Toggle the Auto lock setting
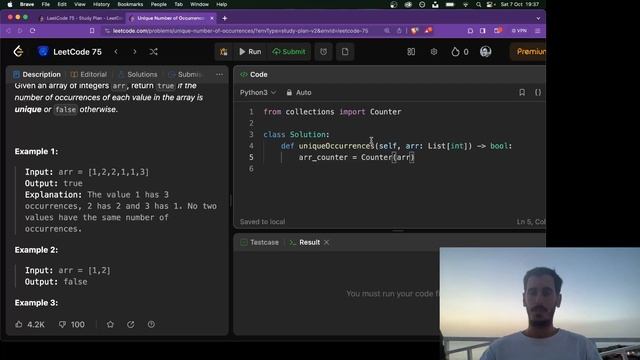This screenshot has height=360, width=640. 299,93
